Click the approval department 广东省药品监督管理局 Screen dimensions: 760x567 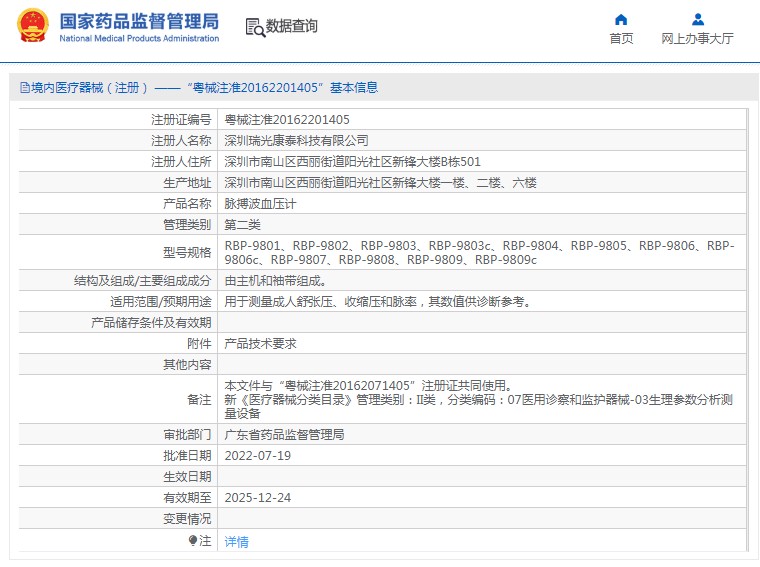(284, 435)
